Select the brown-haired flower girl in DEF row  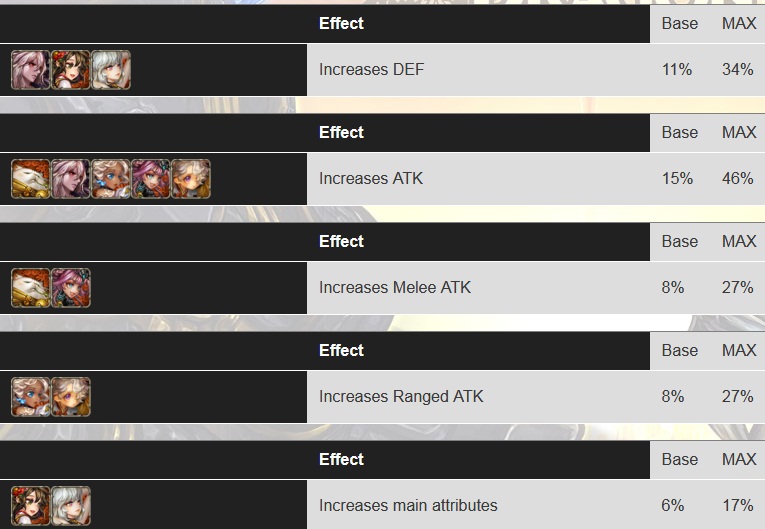(x=70, y=70)
